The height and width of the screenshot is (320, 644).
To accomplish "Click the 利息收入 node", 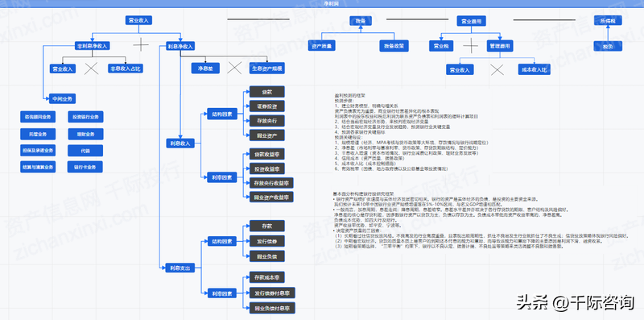I will click(180, 143).
